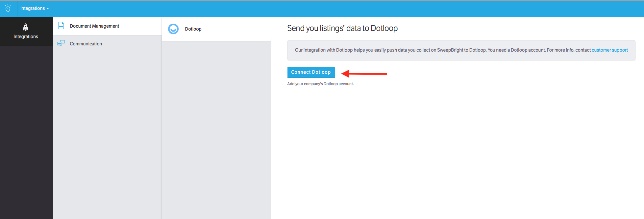Click blank space in the blue top bar
644x219 pixels.
[329, 9]
